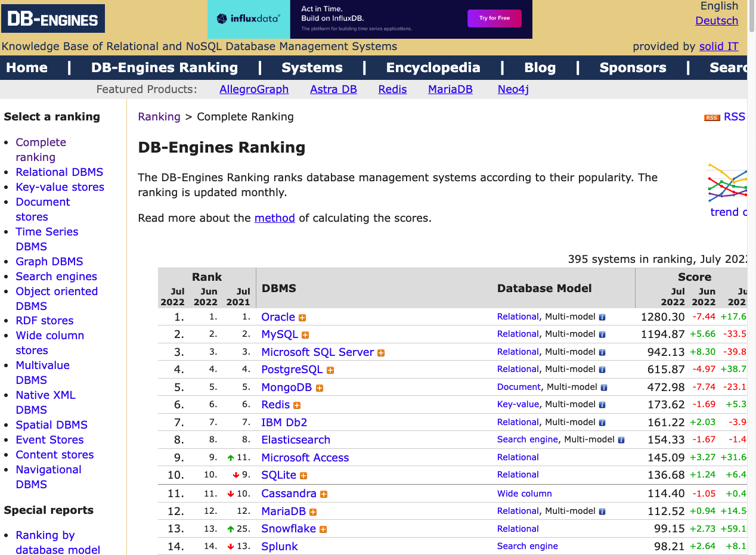Open AllegroGraph featured product

[x=254, y=89]
